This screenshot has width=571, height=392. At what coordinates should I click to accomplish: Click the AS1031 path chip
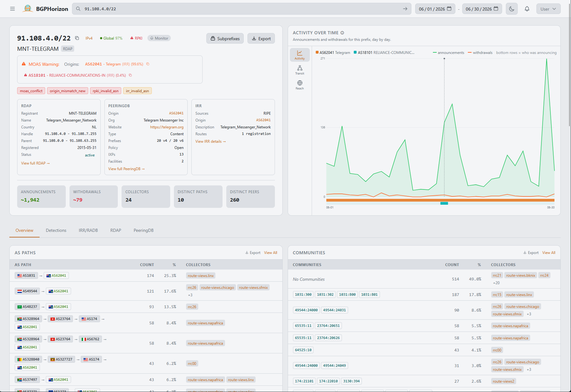point(26,275)
